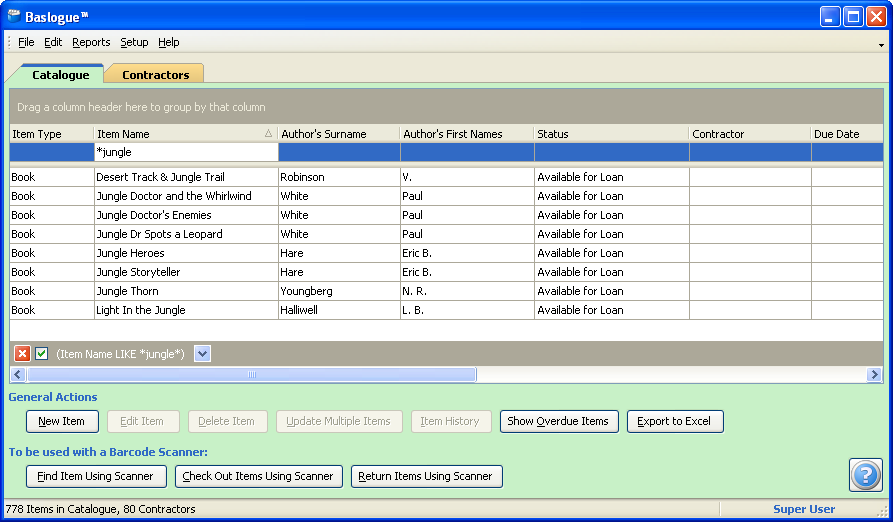The height and width of the screenshot is (522, 893).
Task: Click Check Out Items Using Scanner
Action: pos(259,476)
